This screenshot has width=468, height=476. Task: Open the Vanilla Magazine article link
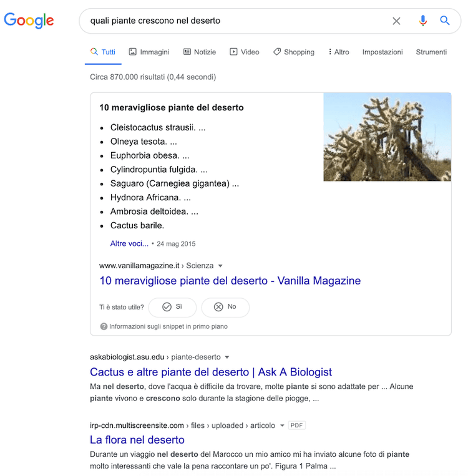pos(230,281)
